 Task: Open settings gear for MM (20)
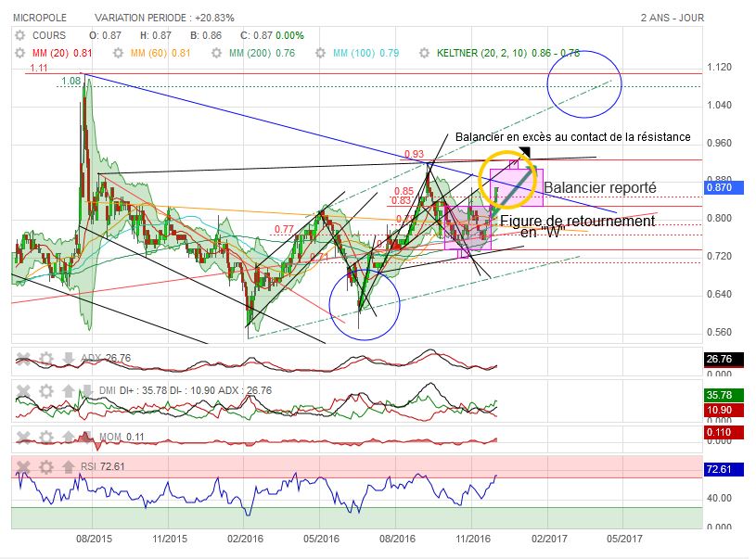click(19, 53)
